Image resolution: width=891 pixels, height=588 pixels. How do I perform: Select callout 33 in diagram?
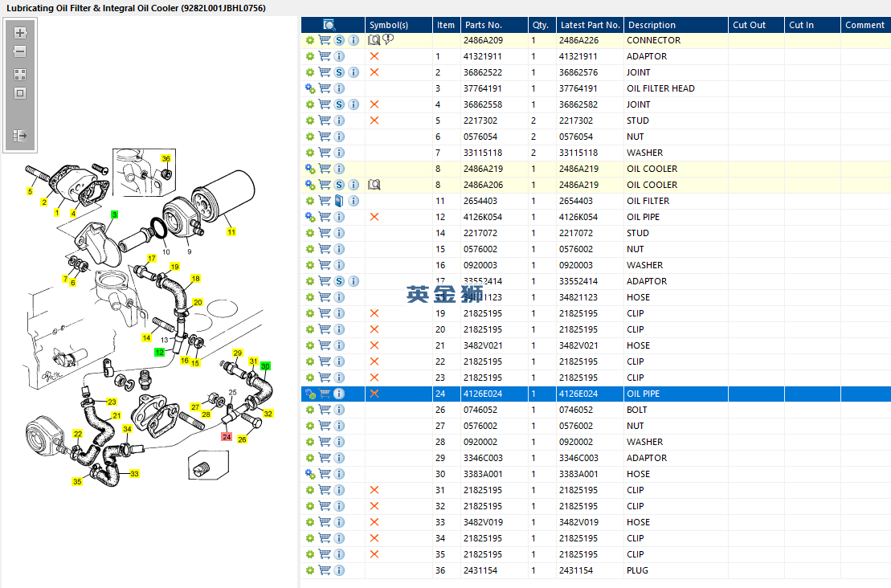pos(134,473)
